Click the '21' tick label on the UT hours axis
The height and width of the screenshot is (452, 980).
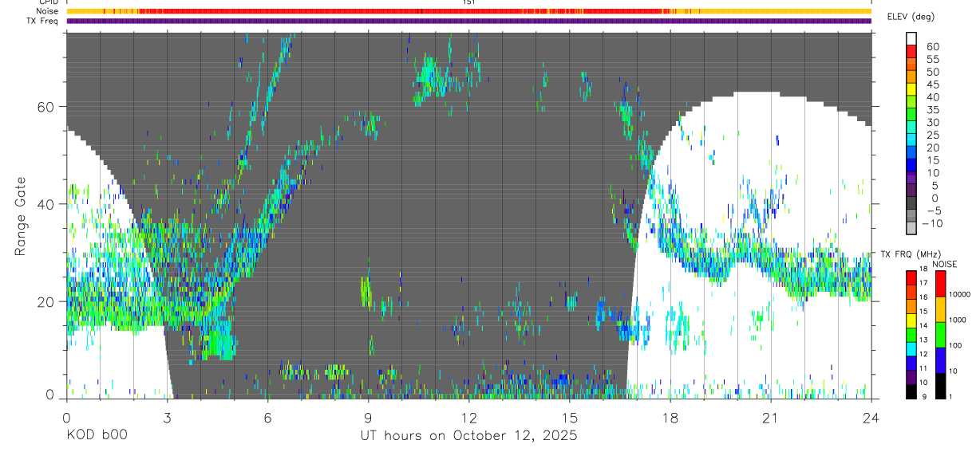[x=770, y=417]
